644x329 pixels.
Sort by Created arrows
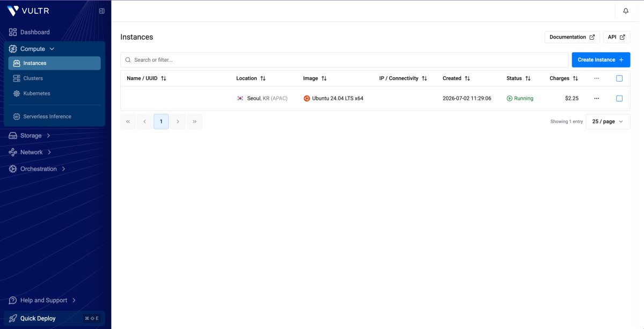(x=467, y=78)
